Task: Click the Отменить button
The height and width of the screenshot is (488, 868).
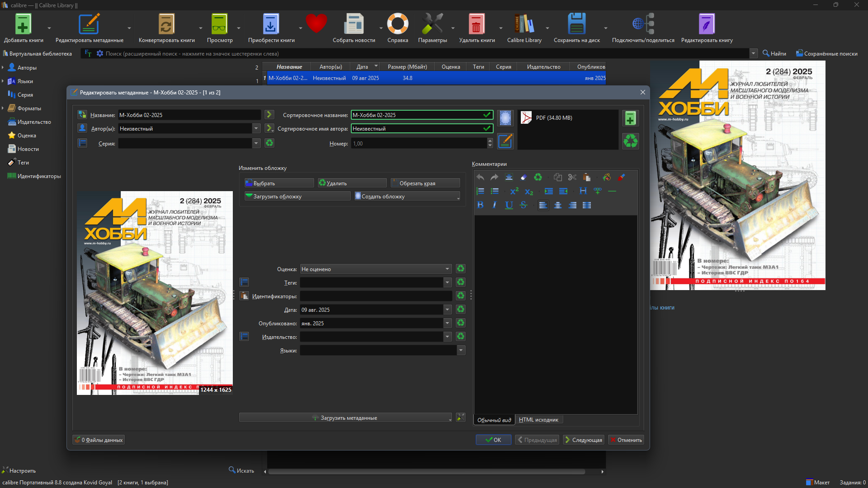Action: tap(626, 440)
